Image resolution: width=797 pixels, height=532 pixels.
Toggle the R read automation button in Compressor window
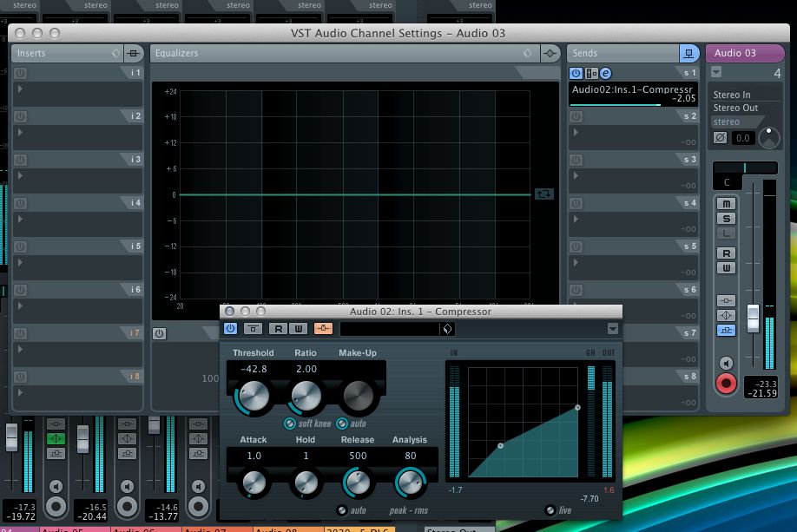[279, 329]
